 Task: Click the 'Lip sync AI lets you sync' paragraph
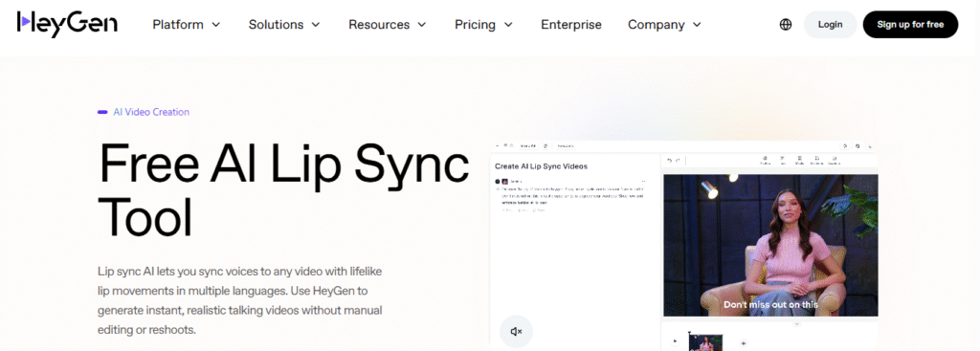point(240,300)
